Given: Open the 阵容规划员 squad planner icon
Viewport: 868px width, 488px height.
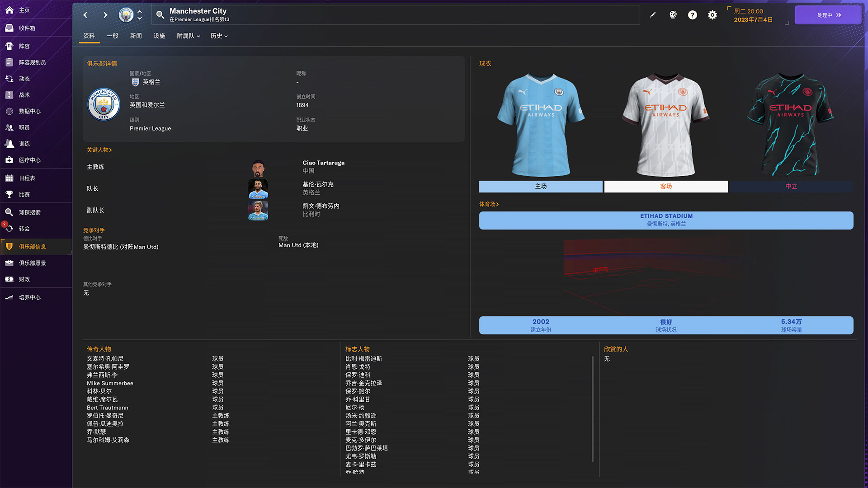Looking at the screenshot, I should coord(9,62).
